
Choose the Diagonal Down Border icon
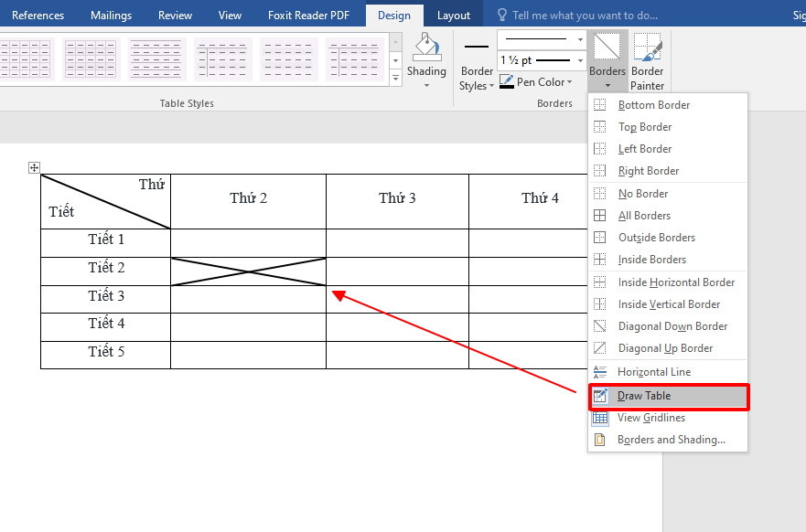coord(600,326)
